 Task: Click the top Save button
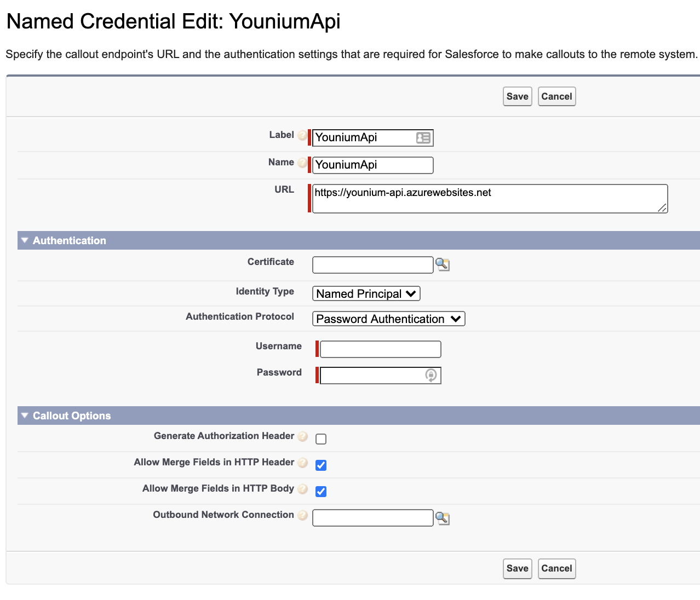(x=518, y=96)
